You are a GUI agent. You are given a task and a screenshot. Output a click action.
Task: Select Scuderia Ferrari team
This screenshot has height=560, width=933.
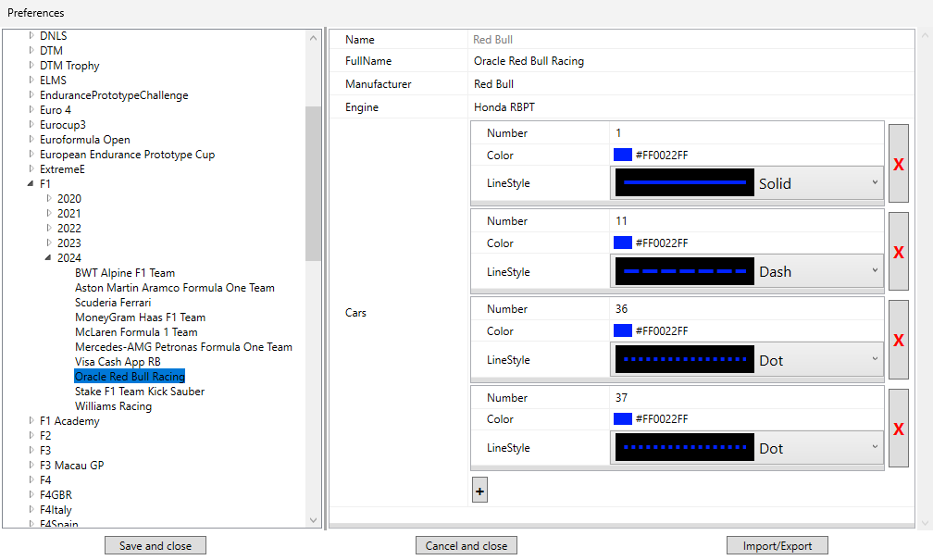pyautogui.click(x=113, y=303)
